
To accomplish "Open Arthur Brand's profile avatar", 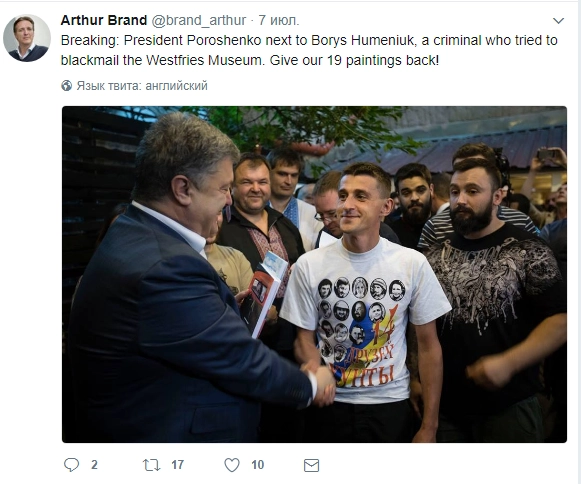I will (27, 38).
